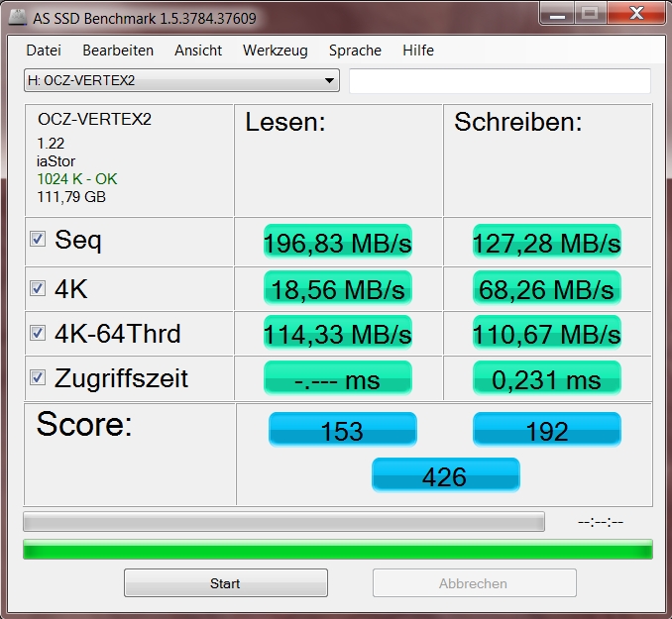672x619 pixels.
Task: Click the drive selector dropdown arrow
Action: pos(329,80)
